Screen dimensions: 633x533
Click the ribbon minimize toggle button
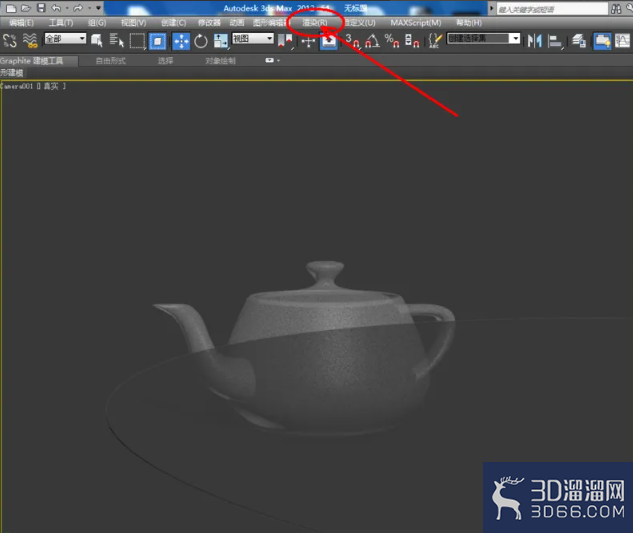269,60
